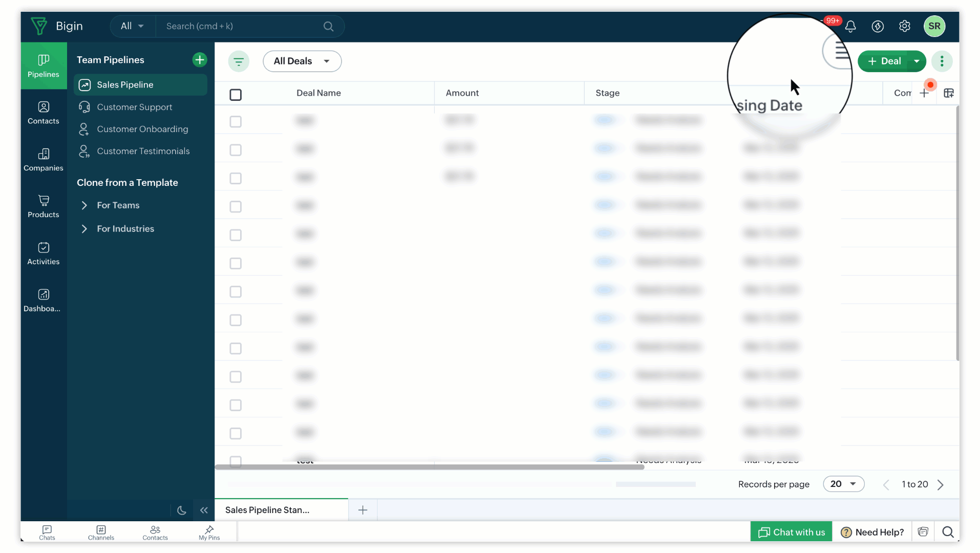Add a new team pipeline
This screenshot has height=553, width=980.
pyautogui.click(x=200, y=60)
